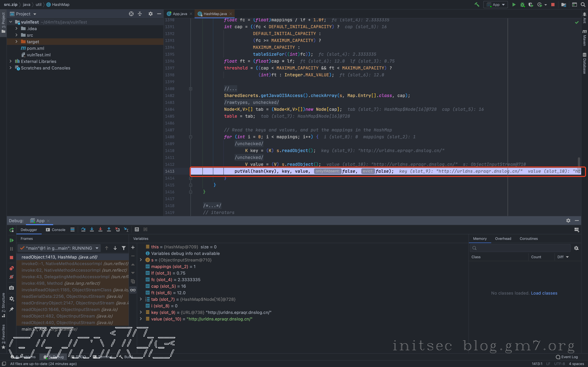This screenshot has height=367, width=588.
Task: Click the Step Out icon
Action: click(x=109, y=229)
